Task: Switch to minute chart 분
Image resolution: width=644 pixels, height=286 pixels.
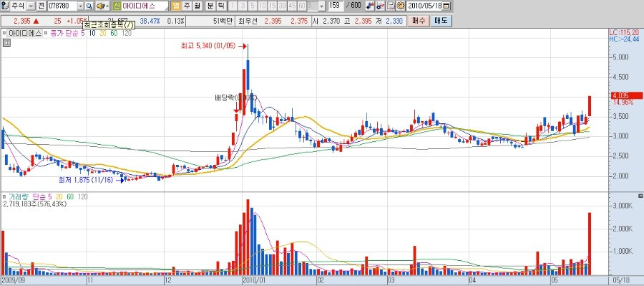Action: tap(210, 6)
